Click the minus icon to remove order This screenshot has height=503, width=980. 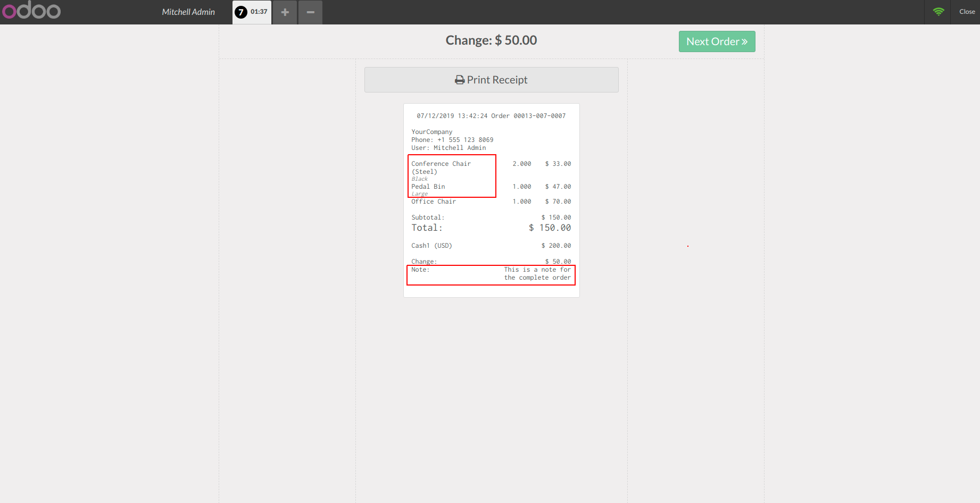[x=310, y=12]
